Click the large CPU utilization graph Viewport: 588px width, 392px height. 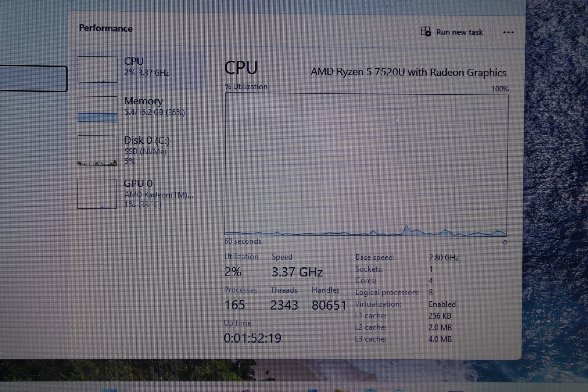coord(366,164)
